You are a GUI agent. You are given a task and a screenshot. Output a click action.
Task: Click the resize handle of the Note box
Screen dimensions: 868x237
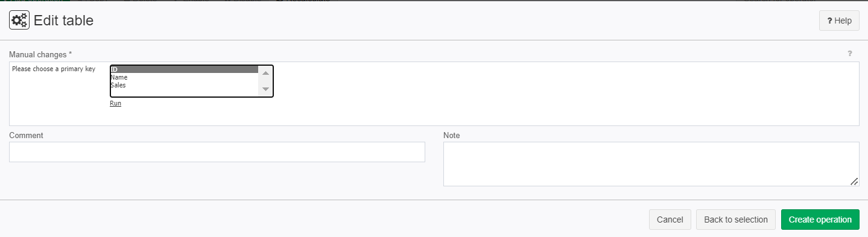point(855,182)
